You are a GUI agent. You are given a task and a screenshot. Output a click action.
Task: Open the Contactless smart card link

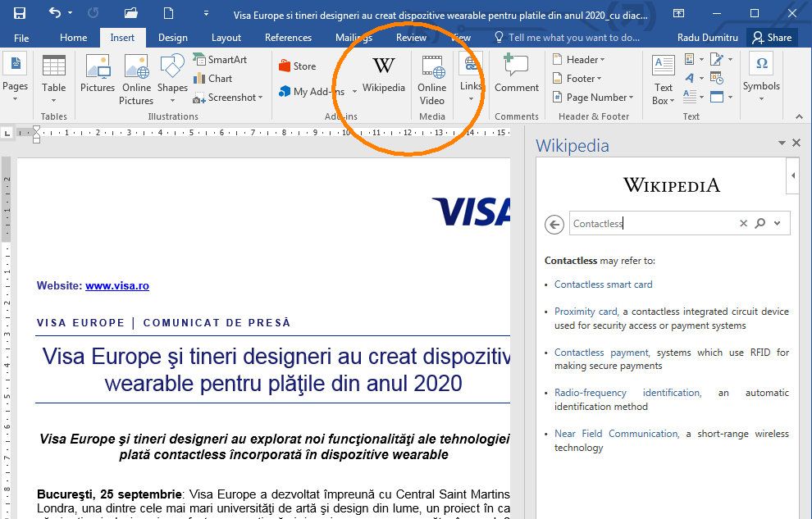(x=604, y=284)
